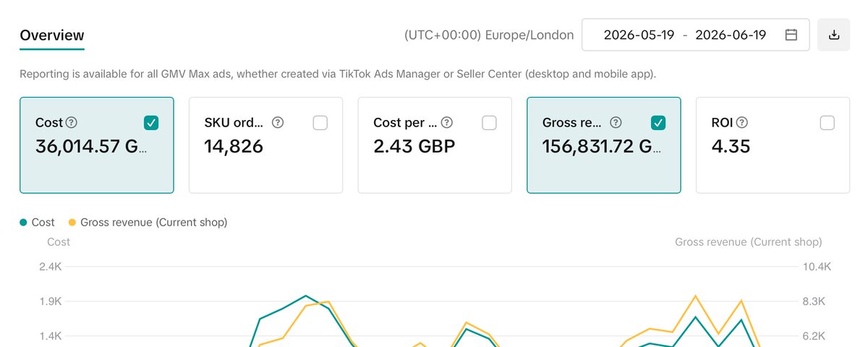Click the GMV Max reporting availability note
Image resolution: width=868 pixels, height=347 pixels.
[338, 74]
